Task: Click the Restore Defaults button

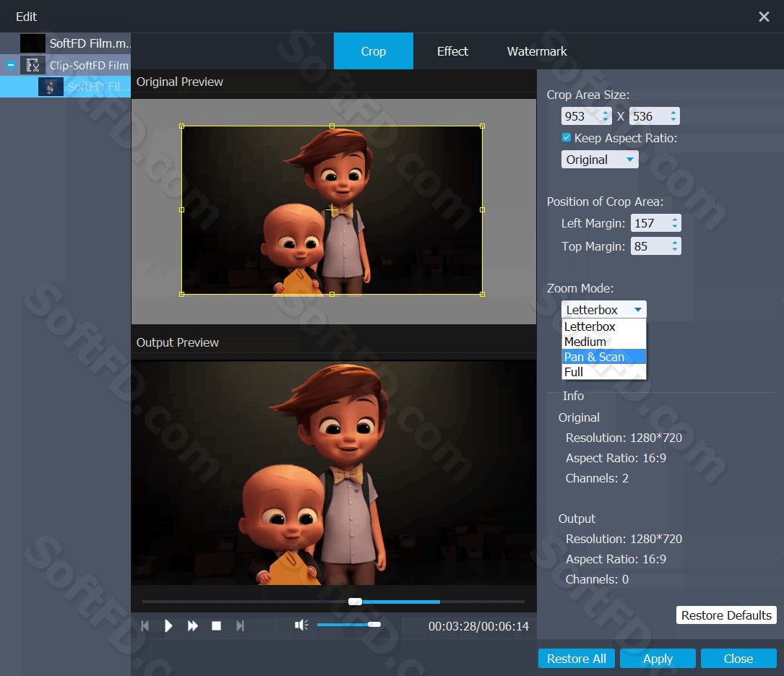Action: click(x=726, y=615)
